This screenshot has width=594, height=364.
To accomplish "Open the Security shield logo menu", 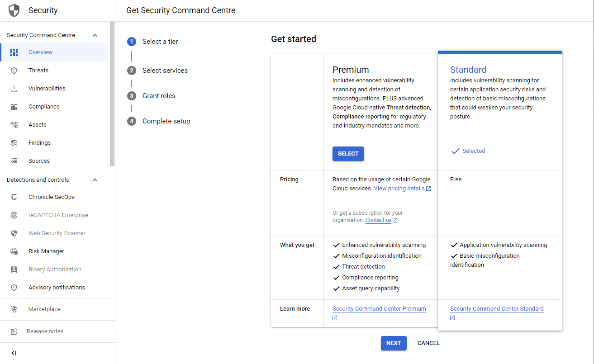I will (x=14, y=10).
